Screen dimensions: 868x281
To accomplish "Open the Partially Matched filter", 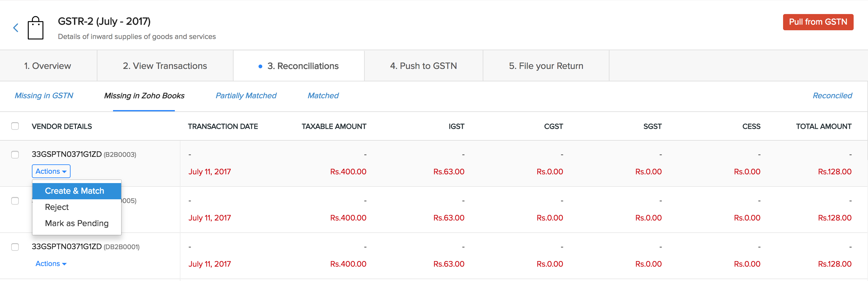I will (x=246, y=95).
